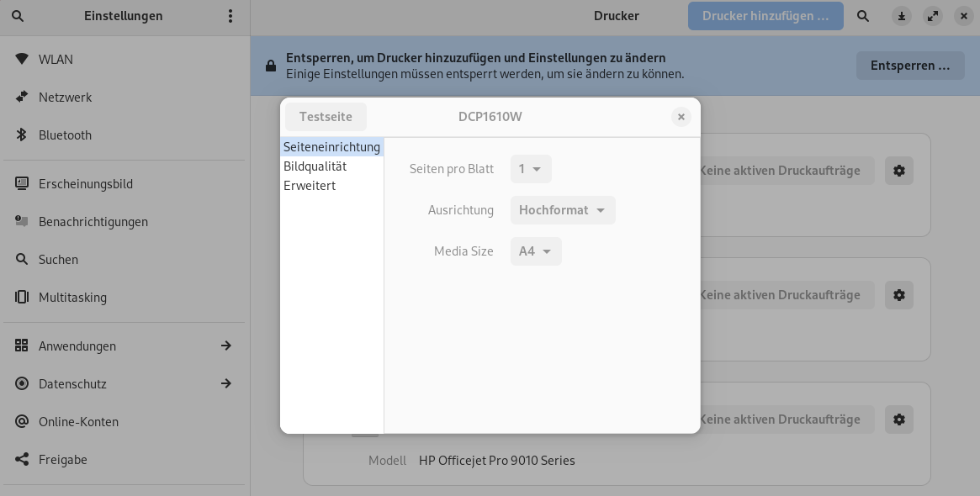Screen dimensions: 980x496
Task: Select the Bildqualität tab
Action: click(315, 166)
